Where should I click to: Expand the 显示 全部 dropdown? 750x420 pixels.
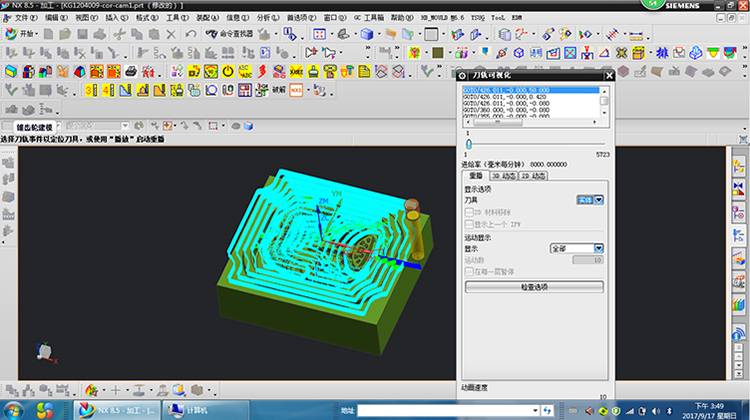point(598,247)
